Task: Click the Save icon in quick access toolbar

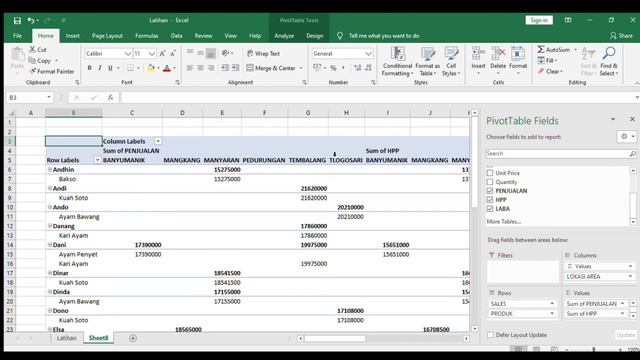Action: [17, 20]
